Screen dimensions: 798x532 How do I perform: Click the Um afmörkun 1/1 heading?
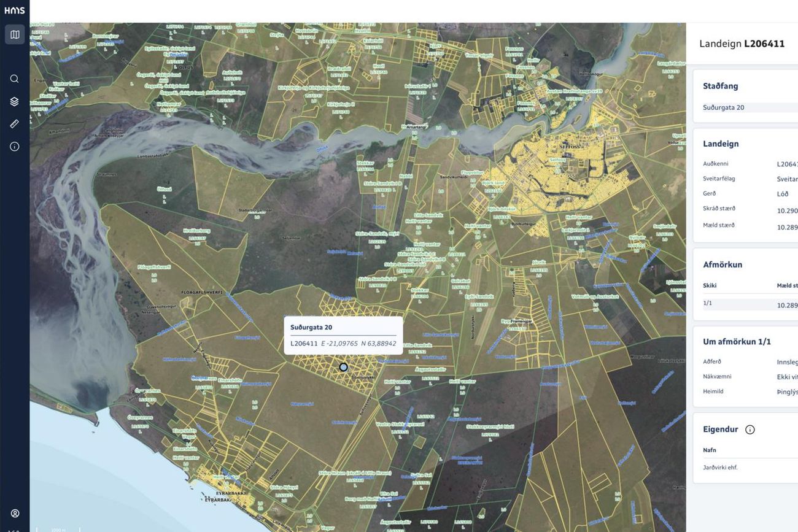pos(737,342)
